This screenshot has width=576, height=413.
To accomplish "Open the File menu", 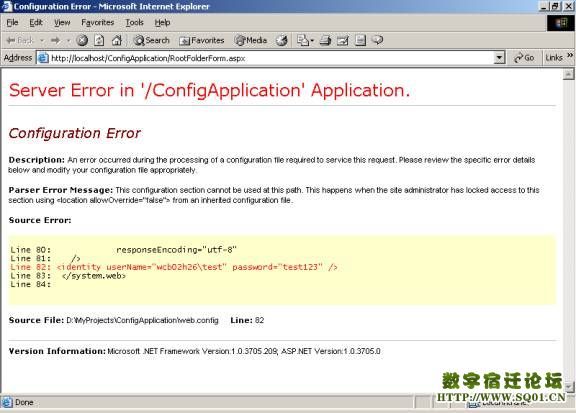I will pyautogui.click(x=12, y=23).
